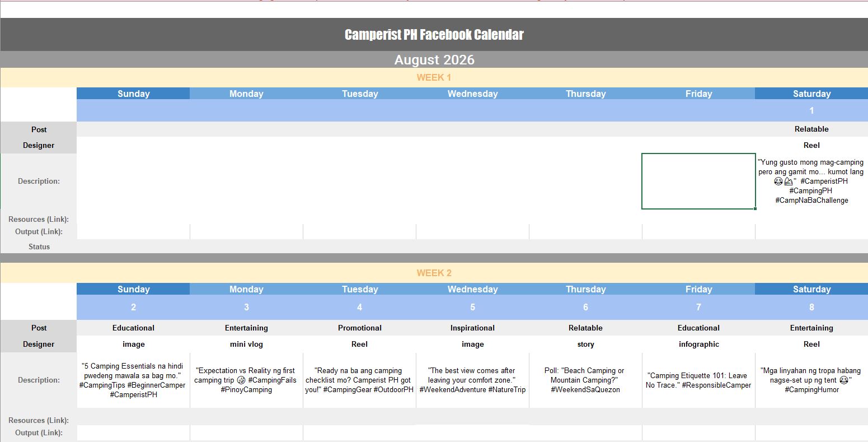Select the Week 2 date cell 4
This screenshot has height=442, width=868.
(359, 307)
